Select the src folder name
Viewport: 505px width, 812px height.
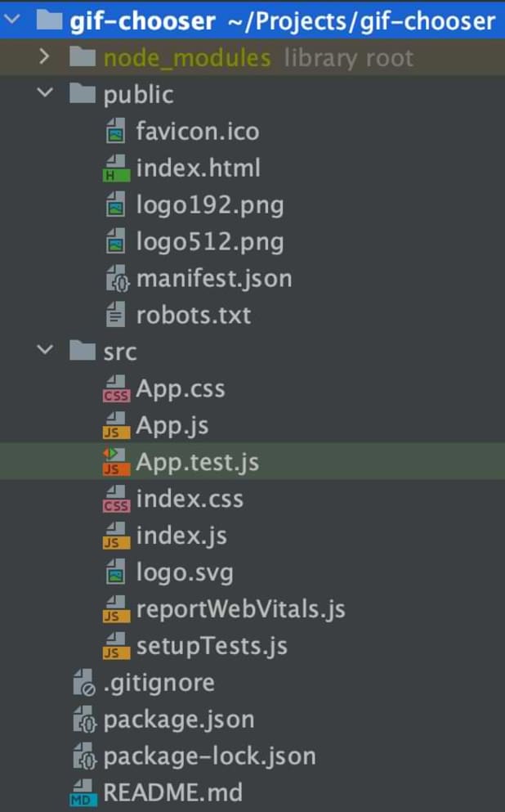tap(119, 352)
